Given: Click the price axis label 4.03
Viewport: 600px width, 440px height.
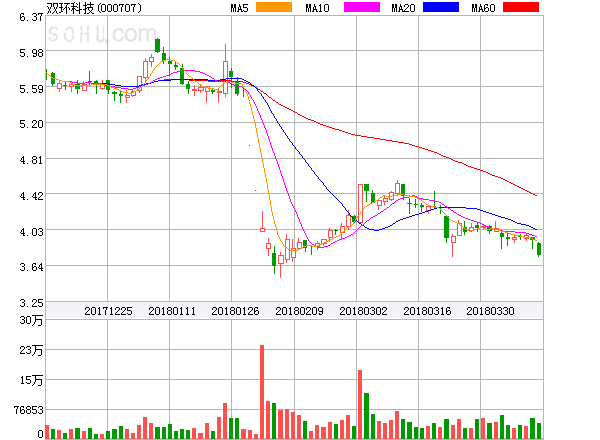Looking at the screenshot, I should pyautogui.click(x=31, y=232).
